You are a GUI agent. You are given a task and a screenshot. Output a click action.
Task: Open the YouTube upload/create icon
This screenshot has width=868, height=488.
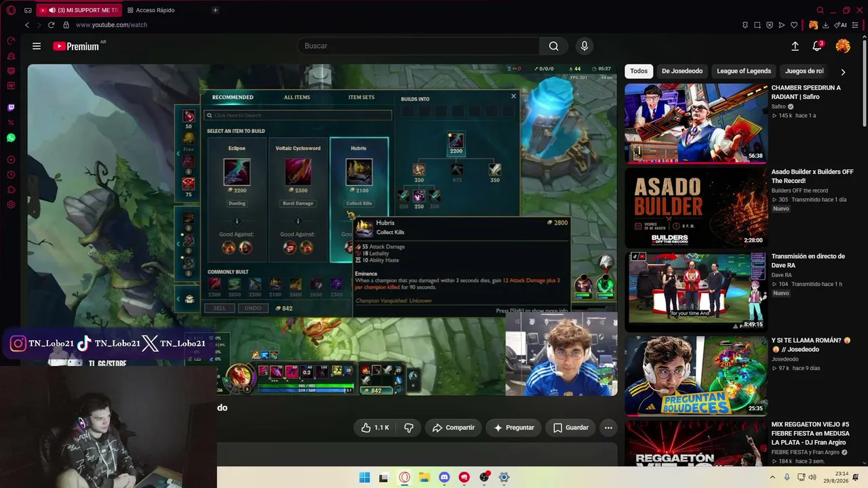(795, 46)
